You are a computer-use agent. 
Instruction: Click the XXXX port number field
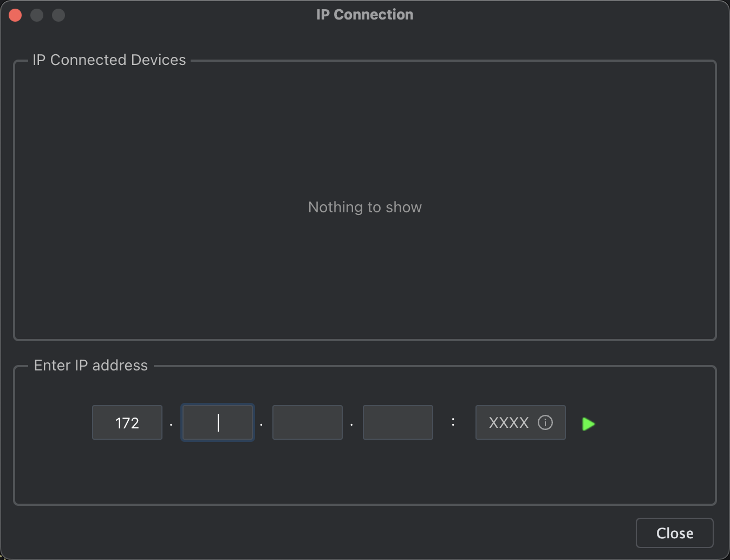(x=509, y=422)
